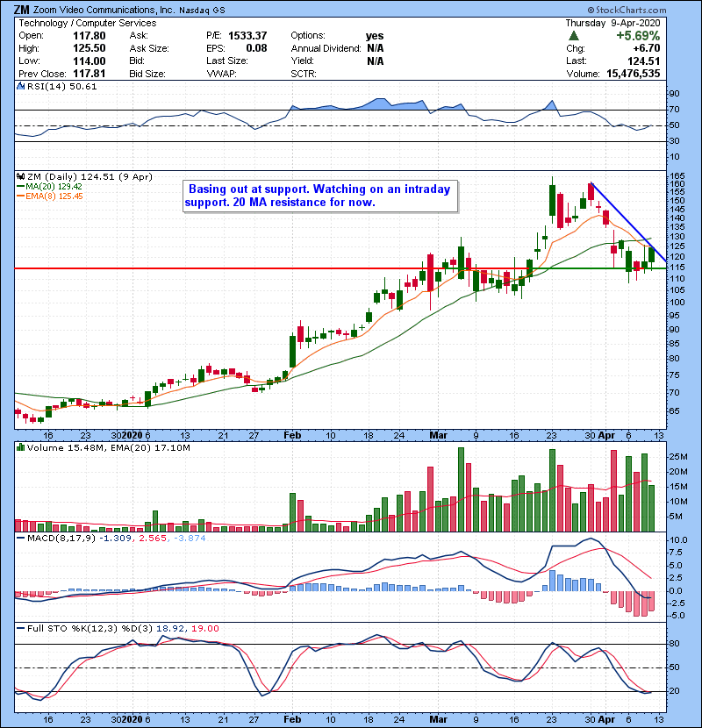
Task: Click the Prev Close value 117.81
Action: click(90, 74)
